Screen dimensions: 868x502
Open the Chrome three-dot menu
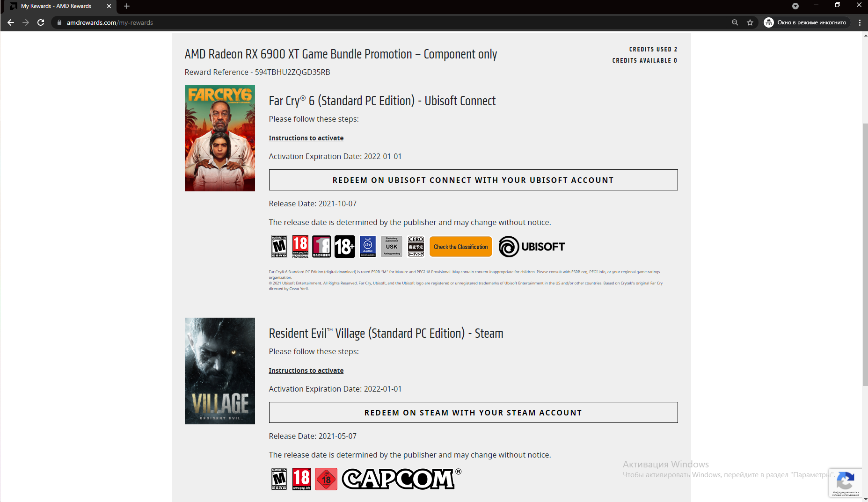pos(860,22)
